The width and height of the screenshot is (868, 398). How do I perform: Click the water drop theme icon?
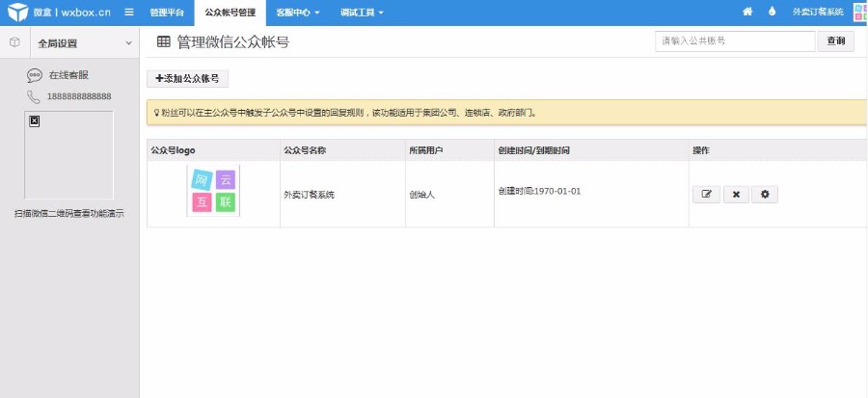(772, 12)
